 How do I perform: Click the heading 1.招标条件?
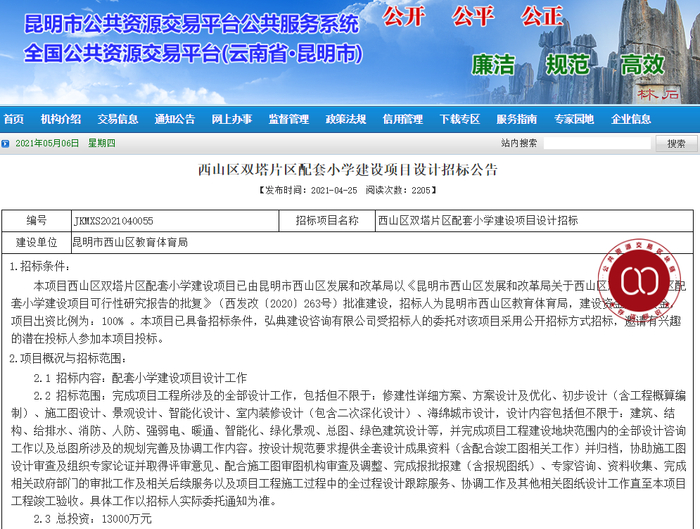pos(40,267)
